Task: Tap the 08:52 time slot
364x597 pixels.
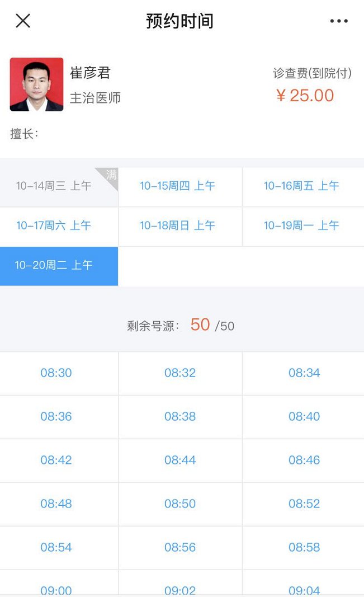Action: pos(304,504)
